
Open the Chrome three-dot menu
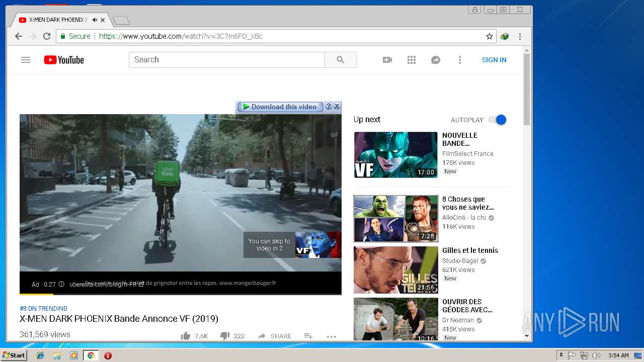click(x=520, y=36)
